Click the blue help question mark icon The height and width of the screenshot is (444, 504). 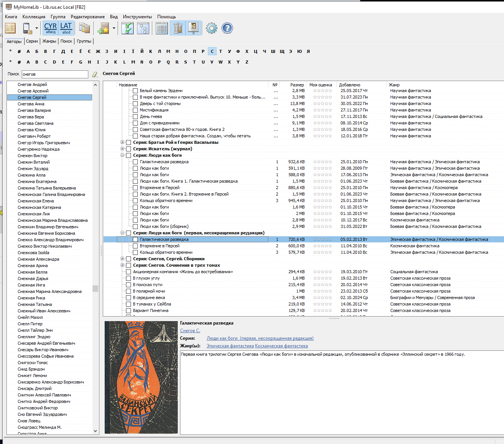click(227, 28)
